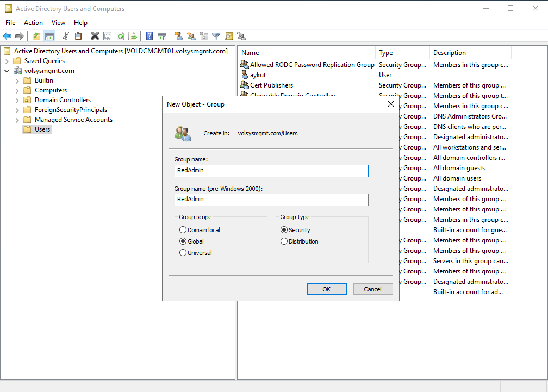Click the Cut scissors toolbar icon

click(66, 36)
